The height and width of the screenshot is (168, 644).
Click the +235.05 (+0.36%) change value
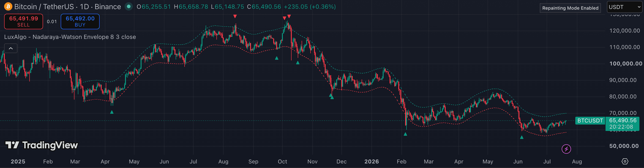(x=310, y=7)
